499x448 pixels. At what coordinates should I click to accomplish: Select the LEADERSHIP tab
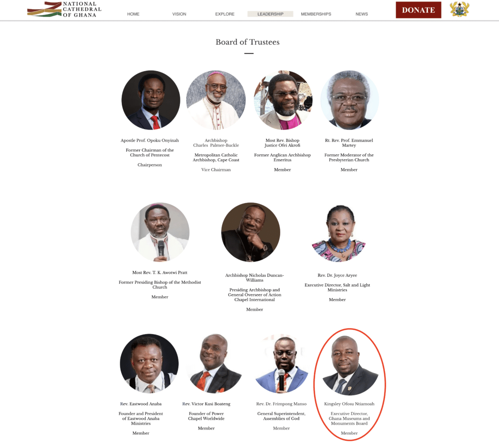click(x=270, y=14)
